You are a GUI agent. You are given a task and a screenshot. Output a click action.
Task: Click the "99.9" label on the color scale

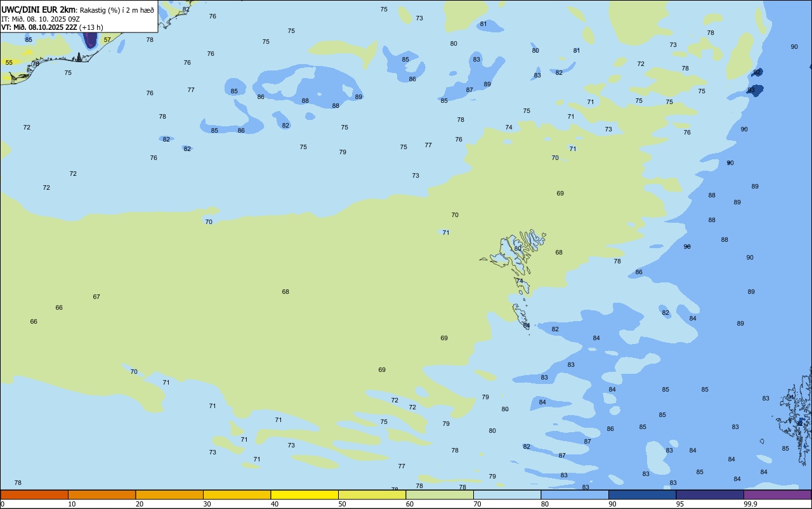(750, 504)
